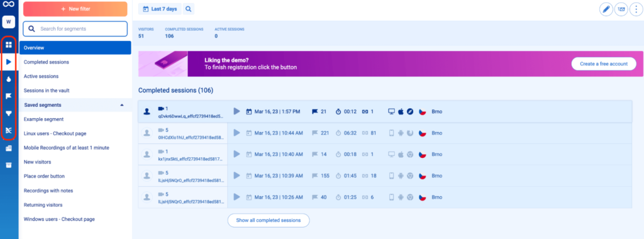
Task: Click the Search for segments input field
Action: click(x=75, y=29)
